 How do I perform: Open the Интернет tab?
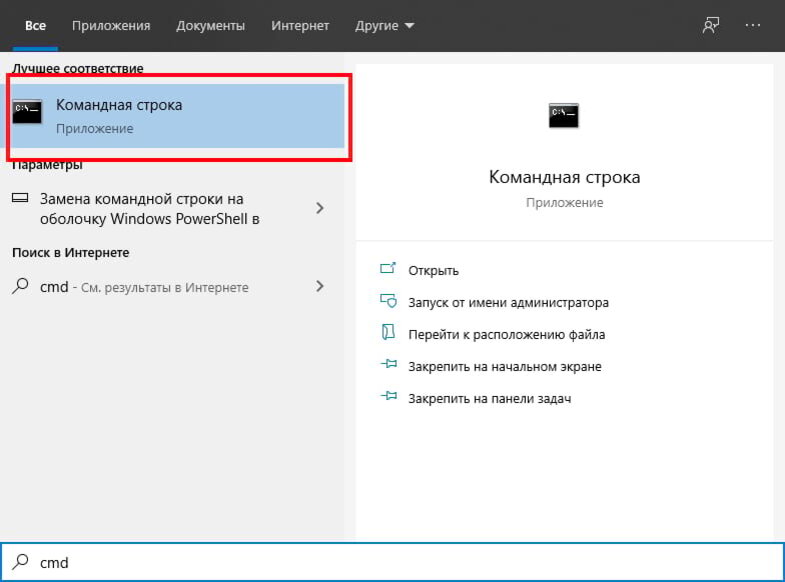[x=300, y=26]
